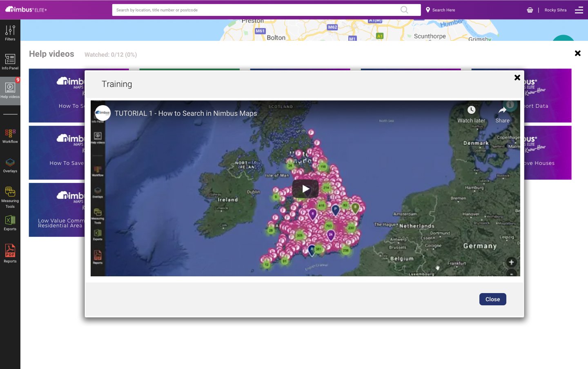
Task: Open Measuring Tools
Action: pos(10,197)
